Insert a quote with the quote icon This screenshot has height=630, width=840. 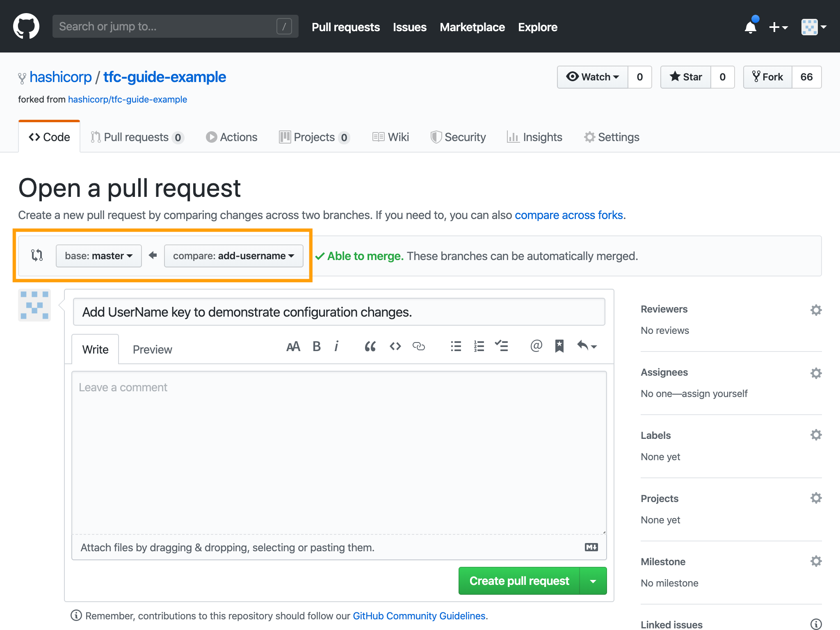[370, 347]
